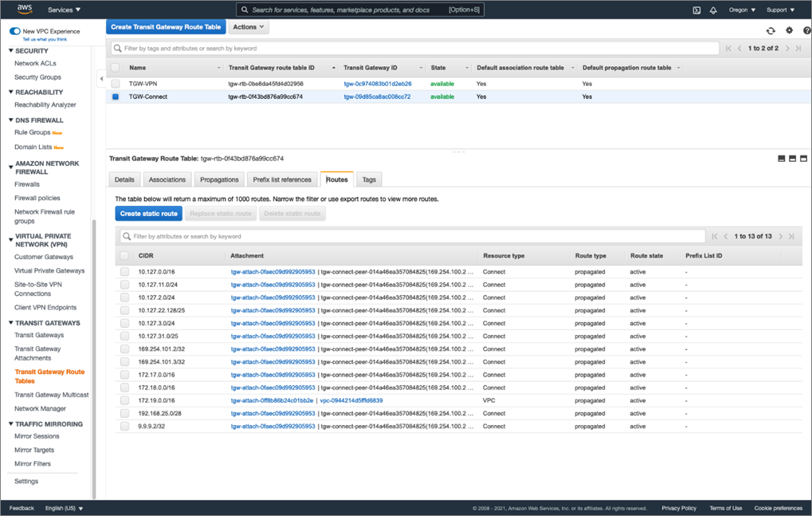Switch to the Tags tab
This screenshot has width=812, height=516.
(x=369, y=179)
